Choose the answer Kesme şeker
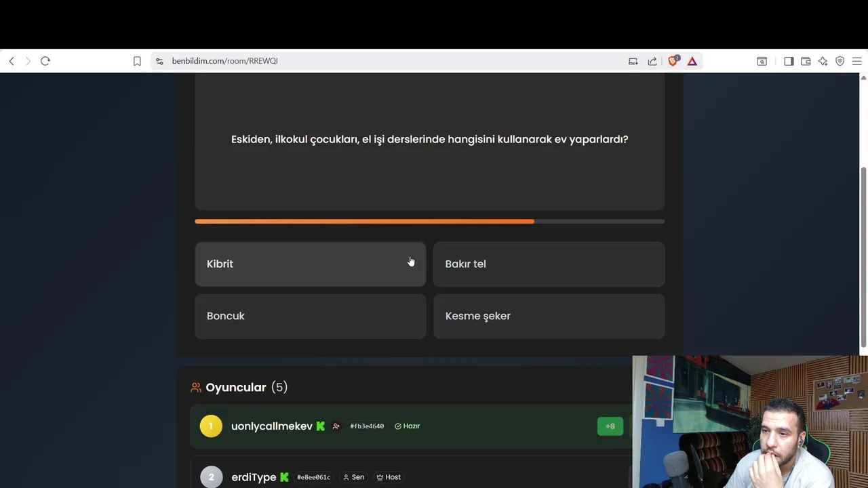This screenshot has height=488, width=868. (549, 316)
